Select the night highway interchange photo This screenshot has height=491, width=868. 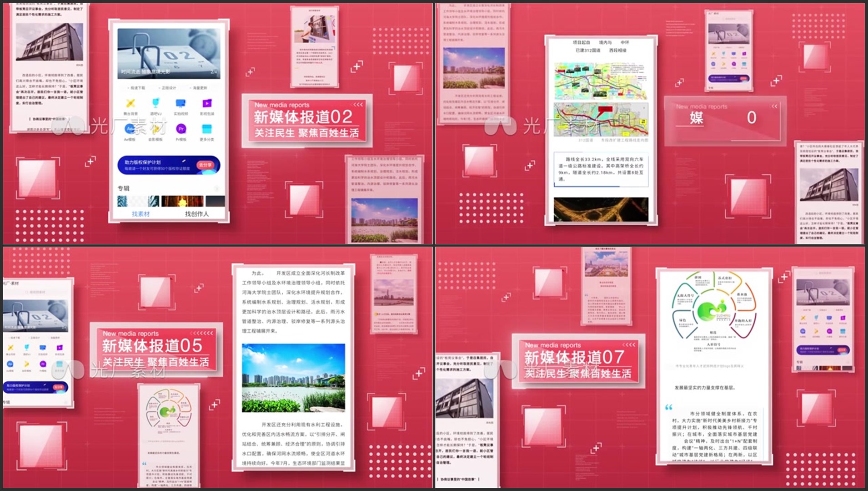pos(601,209)
